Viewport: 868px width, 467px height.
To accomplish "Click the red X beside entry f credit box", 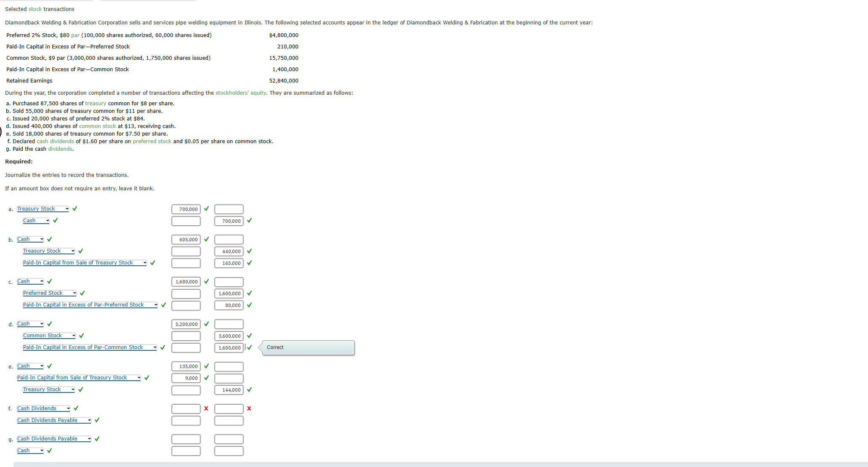I will [x=249, y=408].
